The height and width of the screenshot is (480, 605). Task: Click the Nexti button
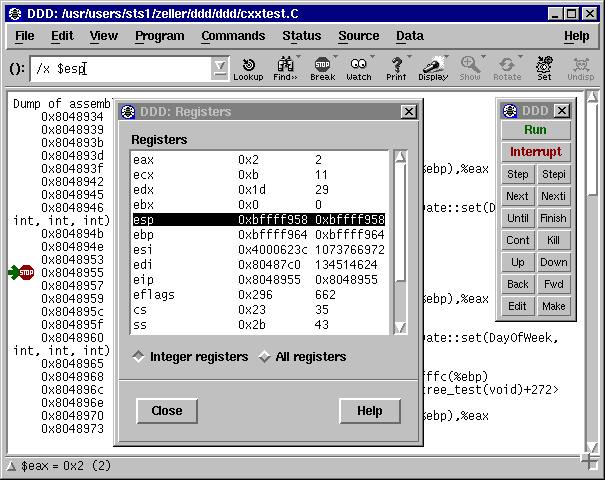click(x=554, y=196)
